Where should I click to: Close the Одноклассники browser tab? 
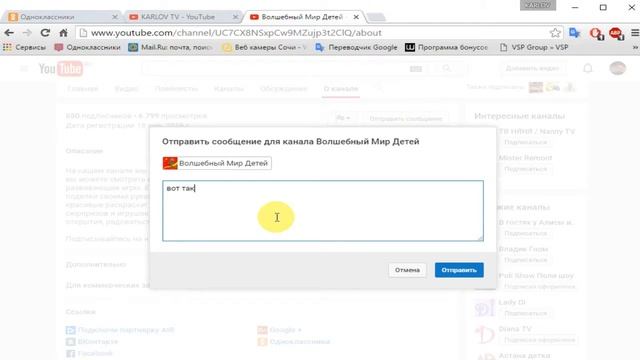point(115,17)
